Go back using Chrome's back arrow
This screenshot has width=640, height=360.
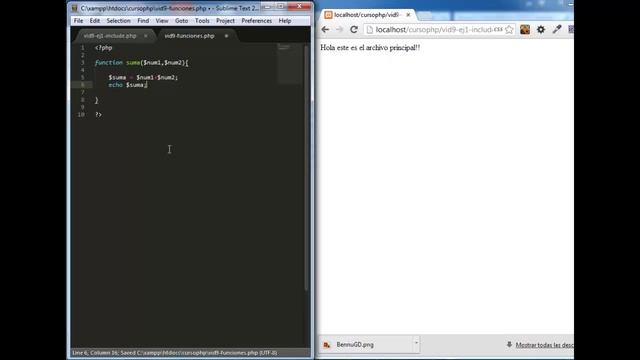325,29
